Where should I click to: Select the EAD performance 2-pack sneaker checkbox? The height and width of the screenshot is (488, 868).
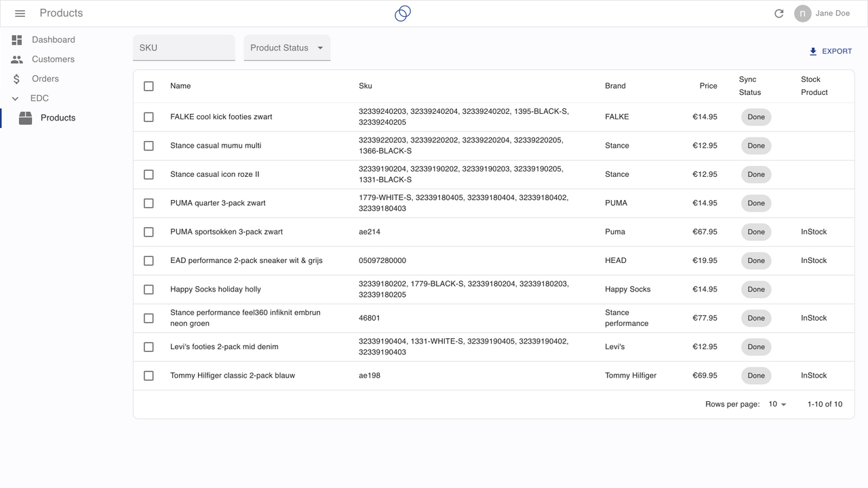pyautogui.click(x=149, y=261)
